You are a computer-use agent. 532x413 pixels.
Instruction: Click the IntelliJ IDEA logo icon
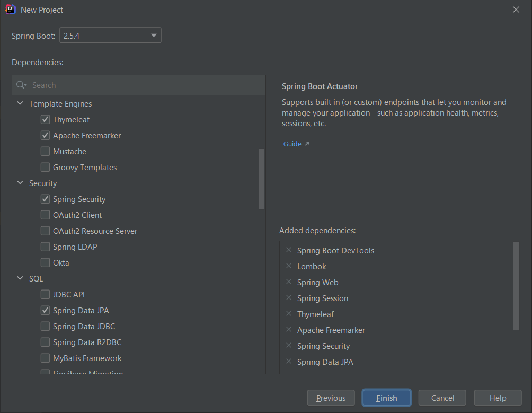(x=11, y=10)
